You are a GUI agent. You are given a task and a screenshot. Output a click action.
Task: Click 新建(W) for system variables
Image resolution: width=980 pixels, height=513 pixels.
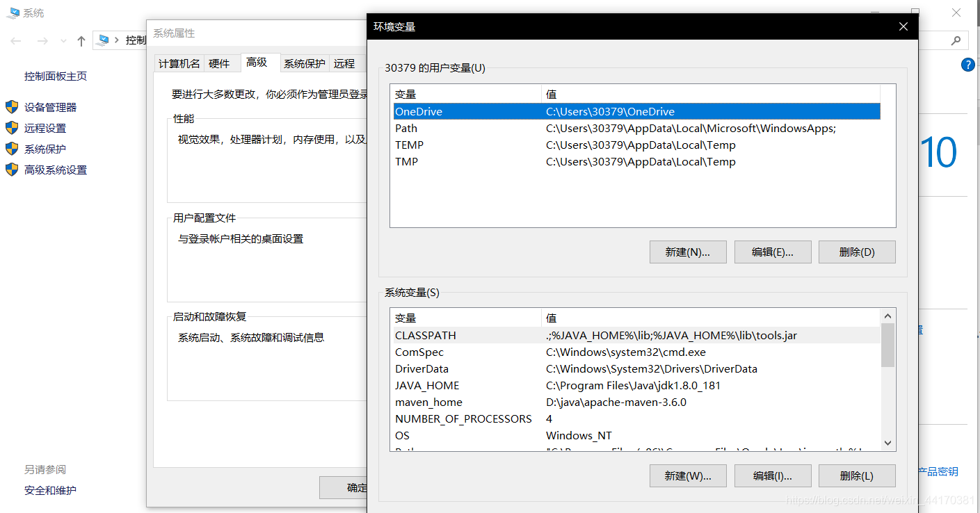[x=688, y=475]
